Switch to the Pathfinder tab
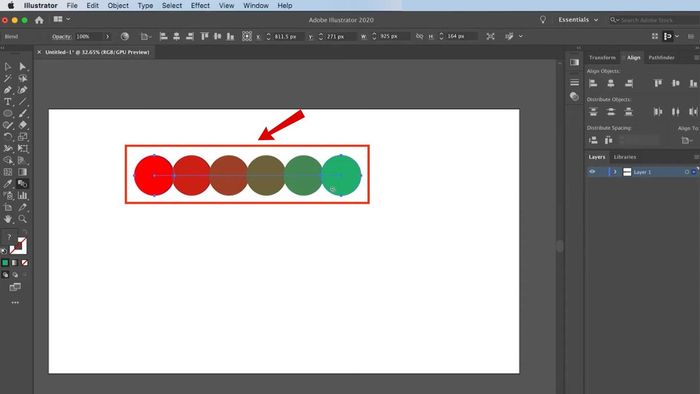The image size is (700, 394). (661, 58)
